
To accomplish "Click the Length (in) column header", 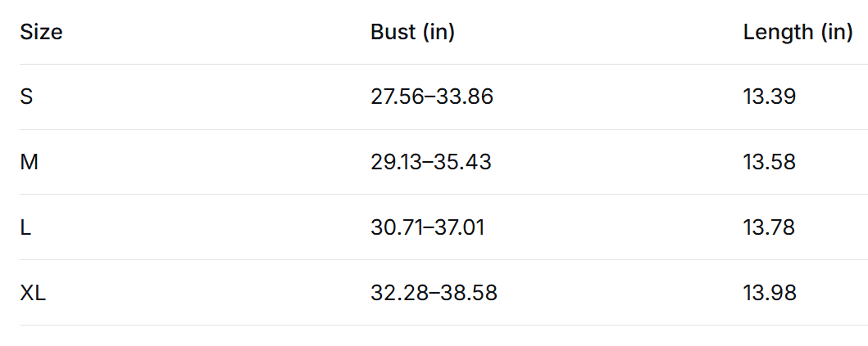I will (x=798, y=32).
